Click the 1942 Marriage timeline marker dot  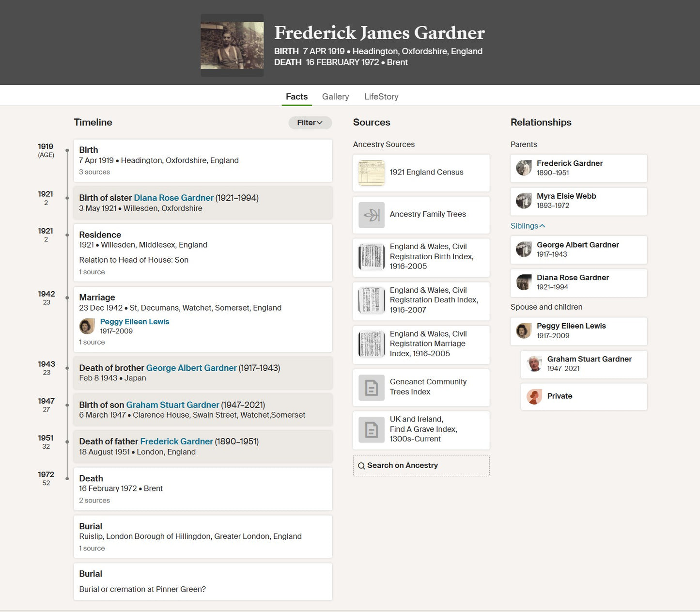point(67,298)
